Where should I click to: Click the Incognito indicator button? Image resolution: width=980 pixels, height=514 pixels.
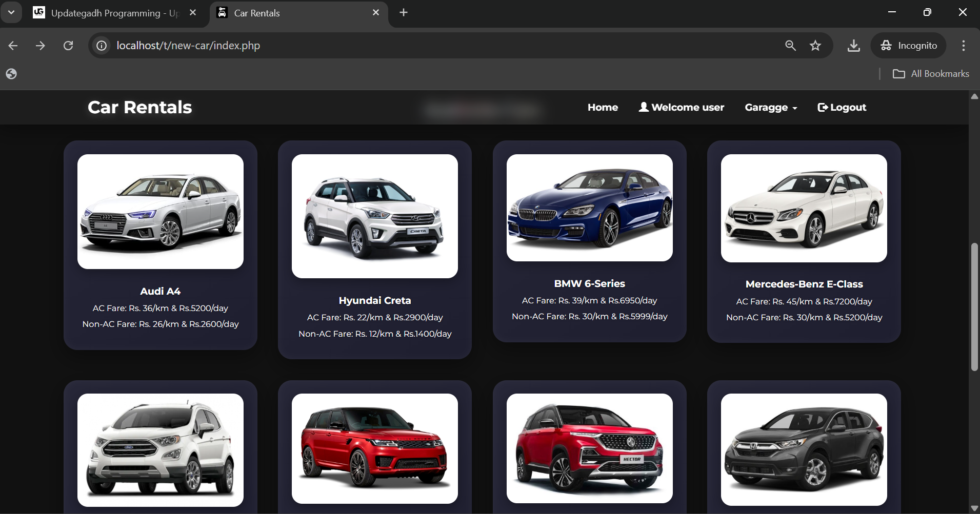[x=909, y=46]
